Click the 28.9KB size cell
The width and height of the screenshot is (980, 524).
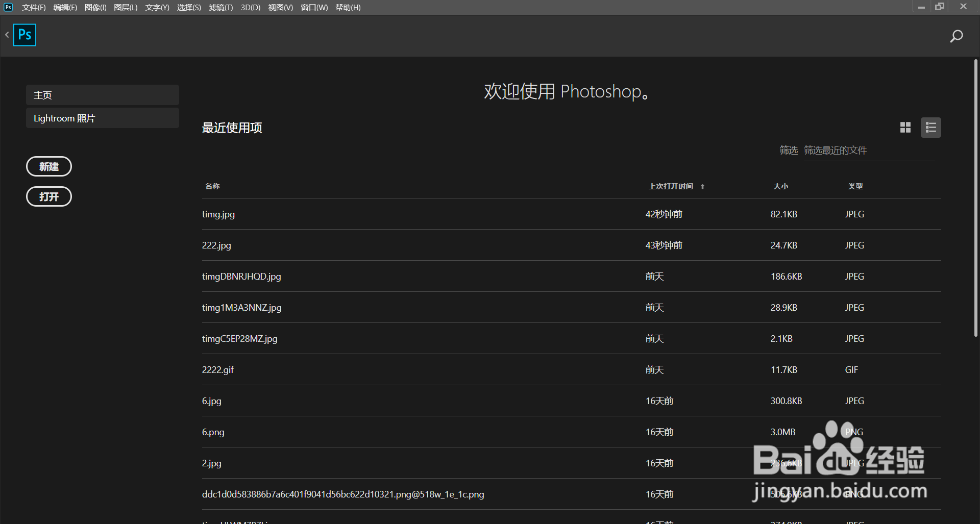(x=784, y=308)
